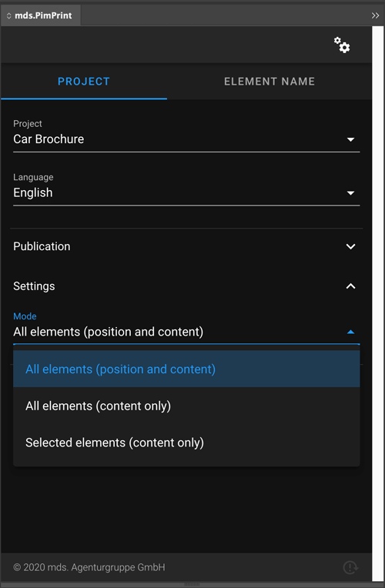Choose All elements (content only) option
The height and width of the screenshot is (588, 385).
coord(186,406)
